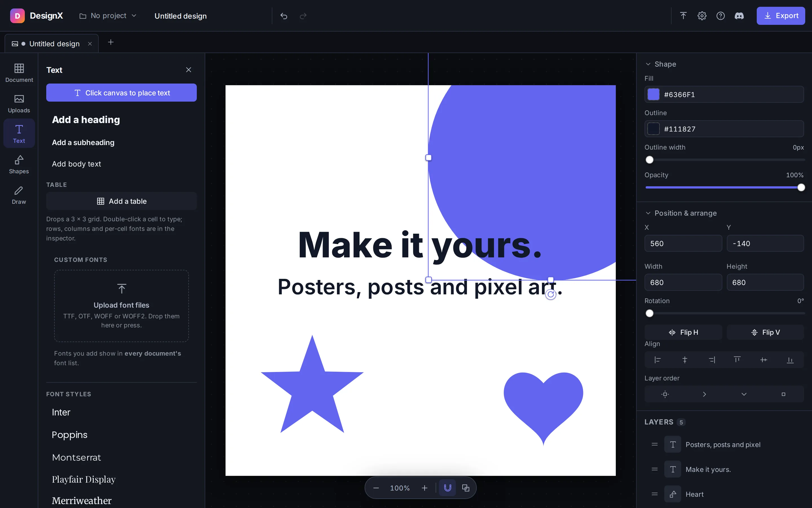Click Add a heading
812x508 pixels.
[x=86, y=120]
